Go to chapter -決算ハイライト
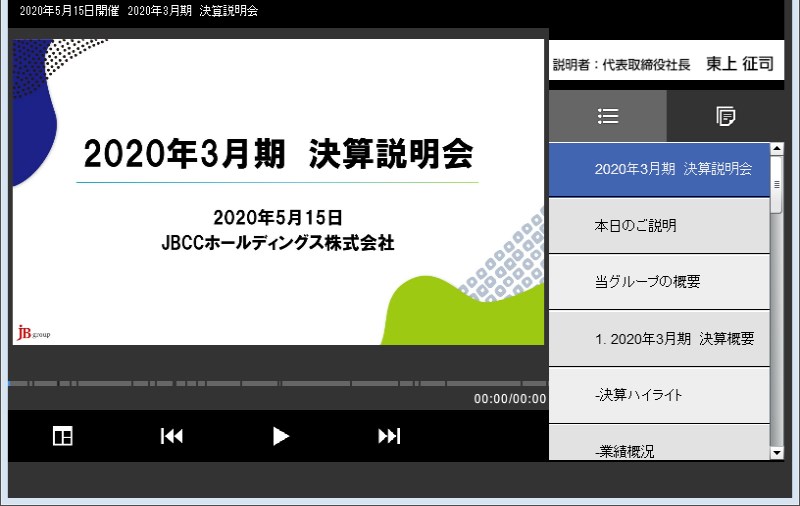 (659, 395)
